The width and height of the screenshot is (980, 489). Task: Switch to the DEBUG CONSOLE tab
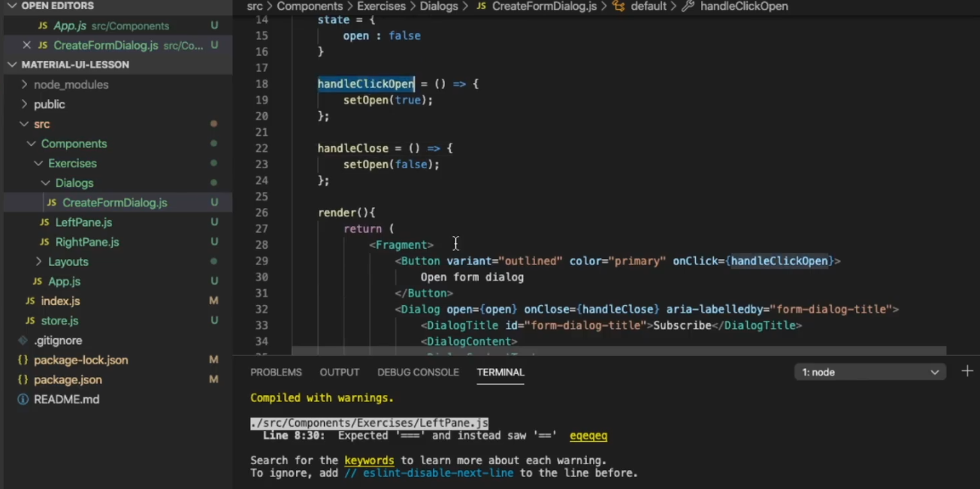tap(418, 372)
